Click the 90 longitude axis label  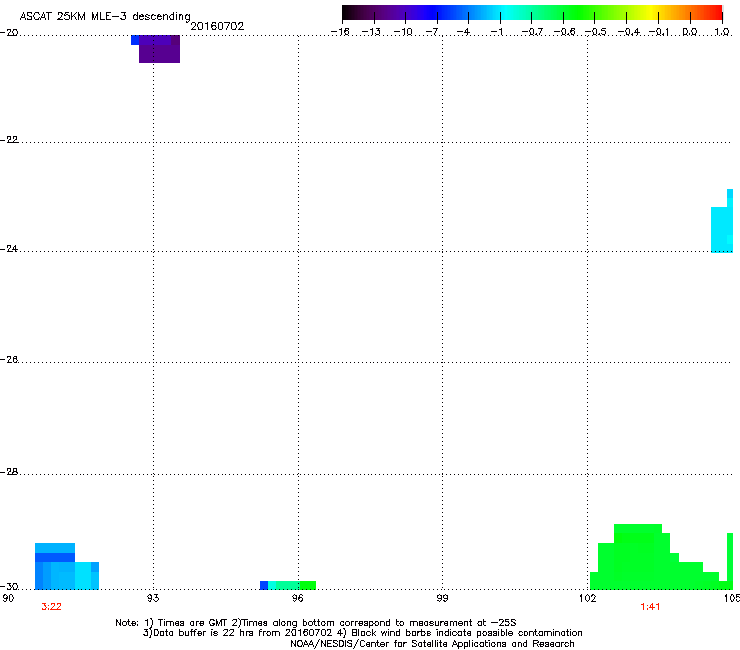tap(8, 598)
